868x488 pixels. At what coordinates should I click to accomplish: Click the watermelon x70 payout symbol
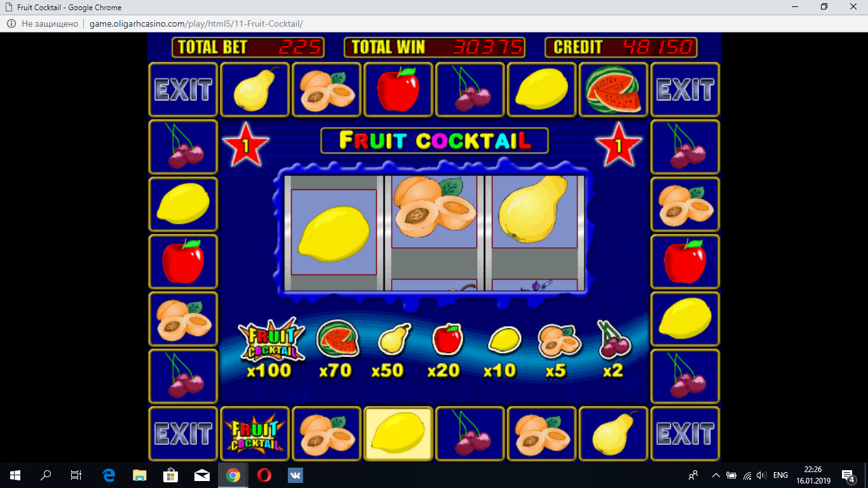click(x=337, y=339)
